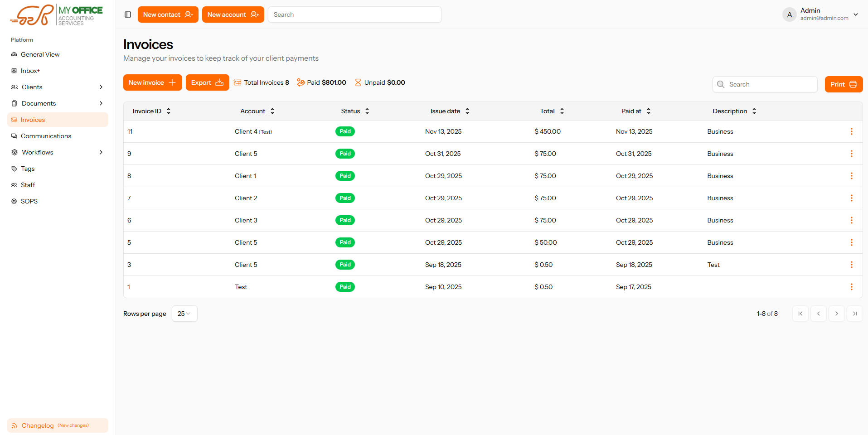Image resolution: width=868 pixels, height=435 pixels.
Task: Open actions menu for invoice 8
Action: pyautogui.click(x=851, y=176)
